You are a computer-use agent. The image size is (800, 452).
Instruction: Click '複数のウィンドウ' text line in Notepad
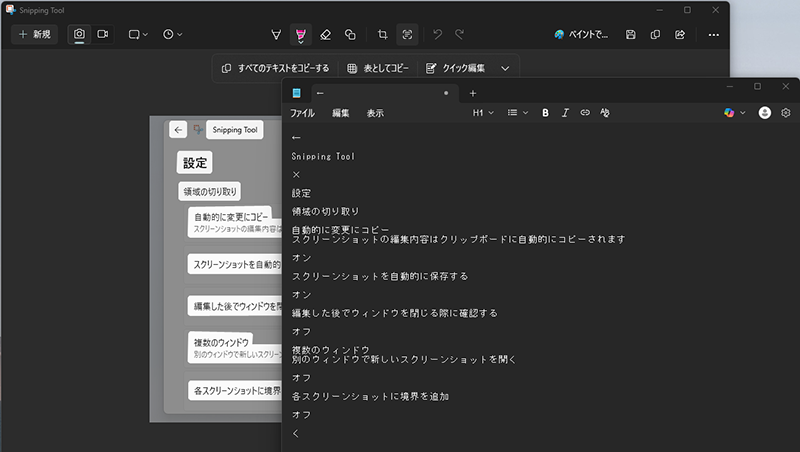(330, 349)
